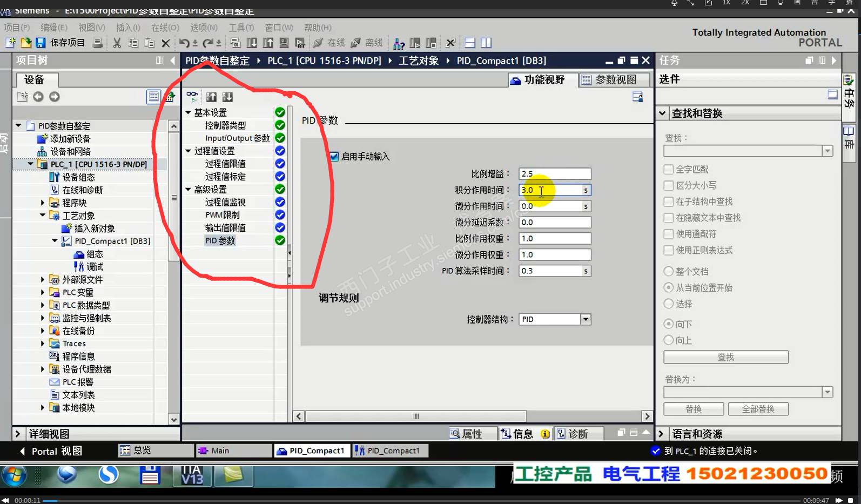The height and width of the screenshot is (504, 861).
Task: Enable the 全字匹配 checkbox
Action: pos(669,170)
